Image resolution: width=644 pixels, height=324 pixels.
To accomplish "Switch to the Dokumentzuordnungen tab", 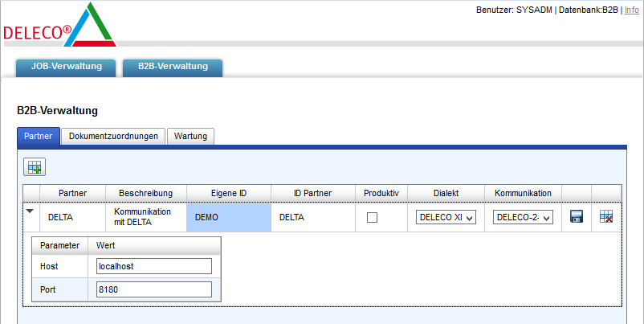I will [x=113, y=137].
